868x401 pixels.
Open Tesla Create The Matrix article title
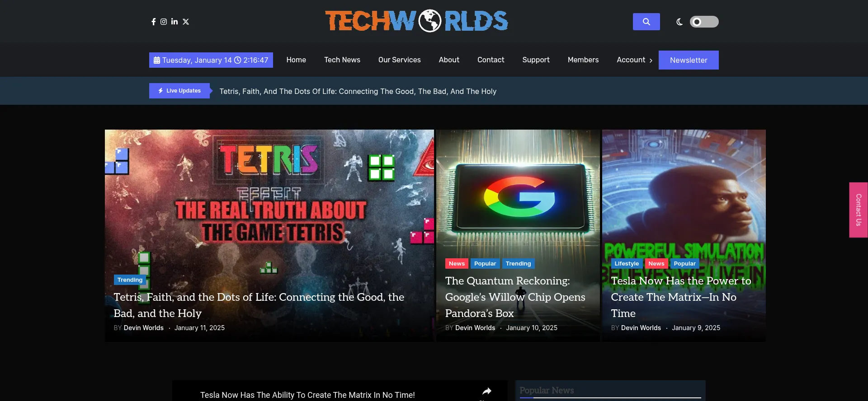coord(681,297)
